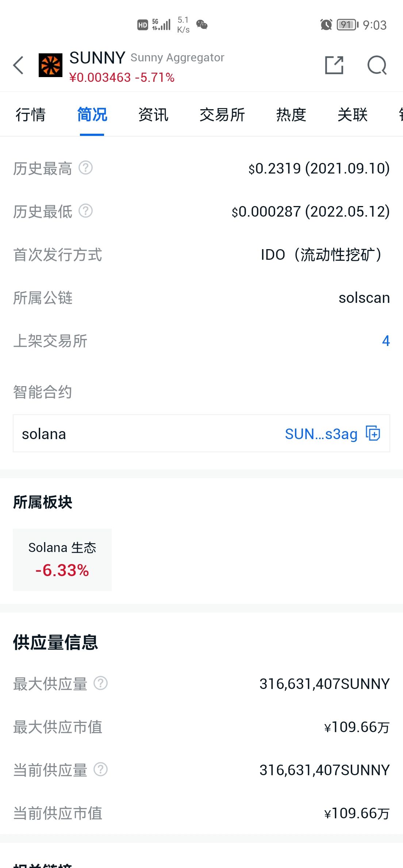The width and height of the screenshot is (403, 868).
Task: Open the 交易所 tab
Action: (x=222, y=115)
